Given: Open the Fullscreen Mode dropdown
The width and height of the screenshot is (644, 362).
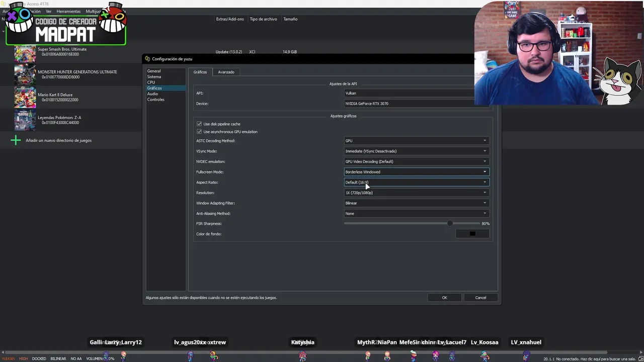Looking at the screenshot, I should [x=417, y=172].
